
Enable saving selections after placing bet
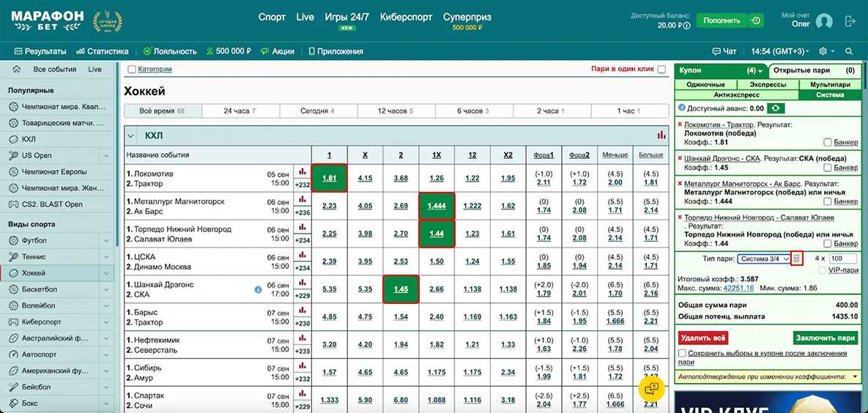(x=682, y=353)
